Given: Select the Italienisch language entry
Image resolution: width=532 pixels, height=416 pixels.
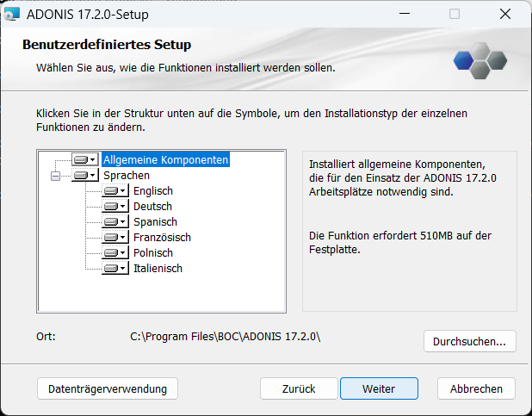Looking at the screenshot, I should 158,269.
